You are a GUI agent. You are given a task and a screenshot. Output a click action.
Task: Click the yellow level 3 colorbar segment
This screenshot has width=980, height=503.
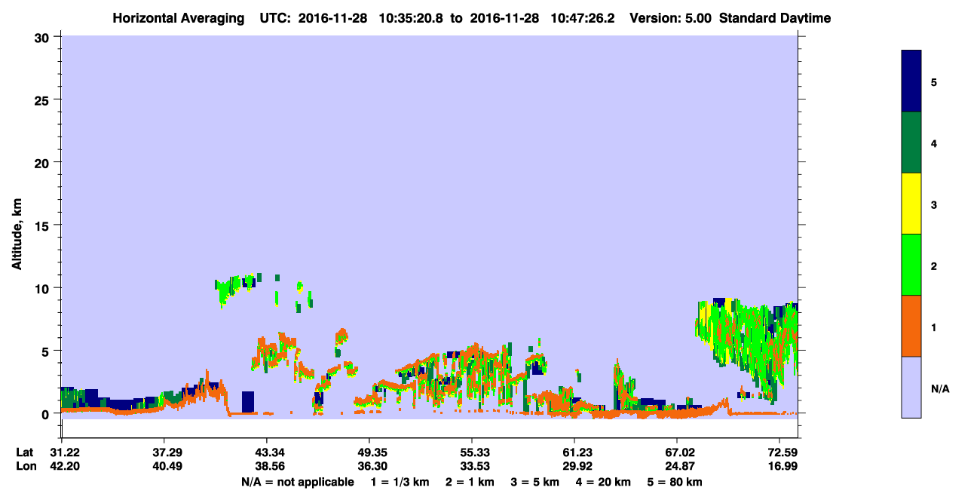[911, 204]
